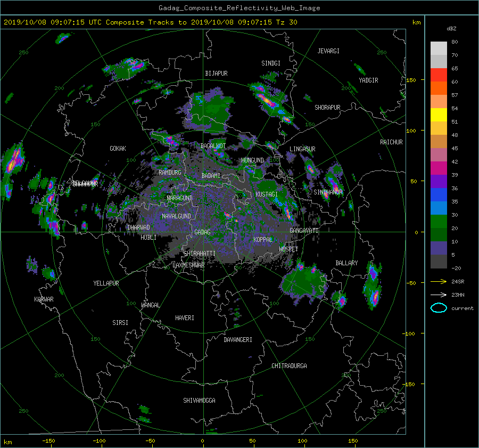Click the gray -20 dBZ legend swatch
Viewport: 479px width, 448px height.
(x=439, y=262)
